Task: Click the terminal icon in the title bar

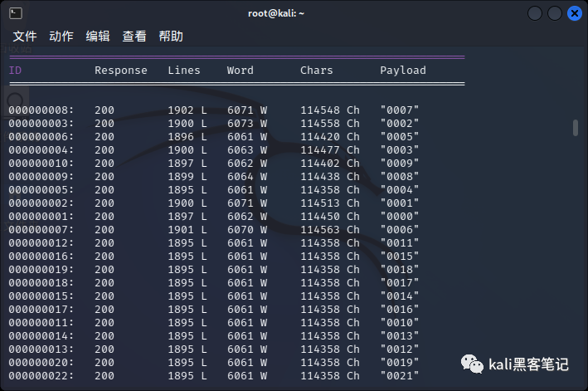Action: (16, 13)
